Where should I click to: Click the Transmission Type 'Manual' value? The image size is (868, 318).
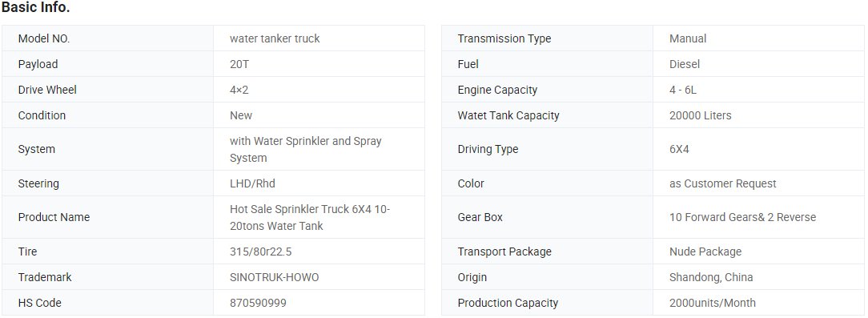tap(688, 38)
